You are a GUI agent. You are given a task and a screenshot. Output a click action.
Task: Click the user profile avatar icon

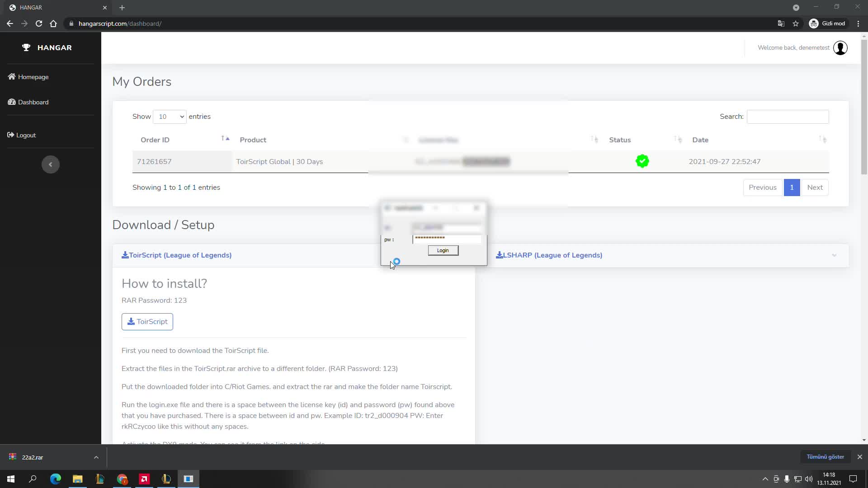[840, 48]
